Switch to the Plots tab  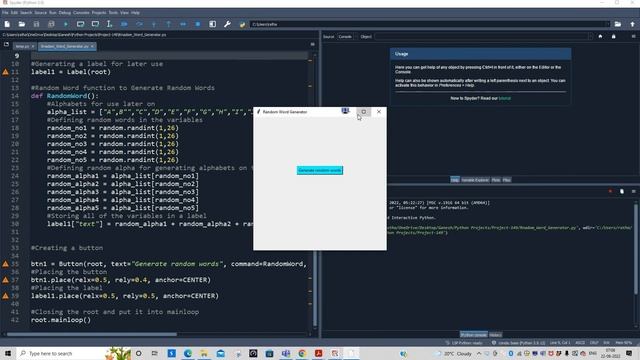tap(496, 180)
